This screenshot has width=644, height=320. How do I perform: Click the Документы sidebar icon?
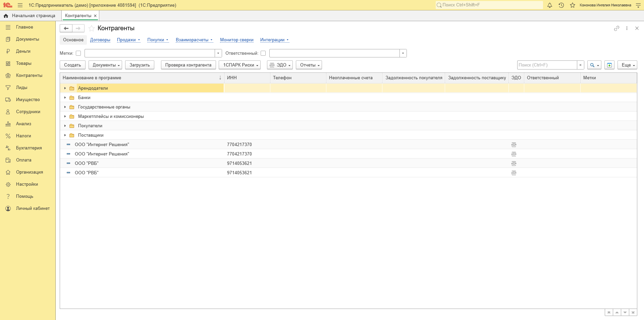click(8, 39)
